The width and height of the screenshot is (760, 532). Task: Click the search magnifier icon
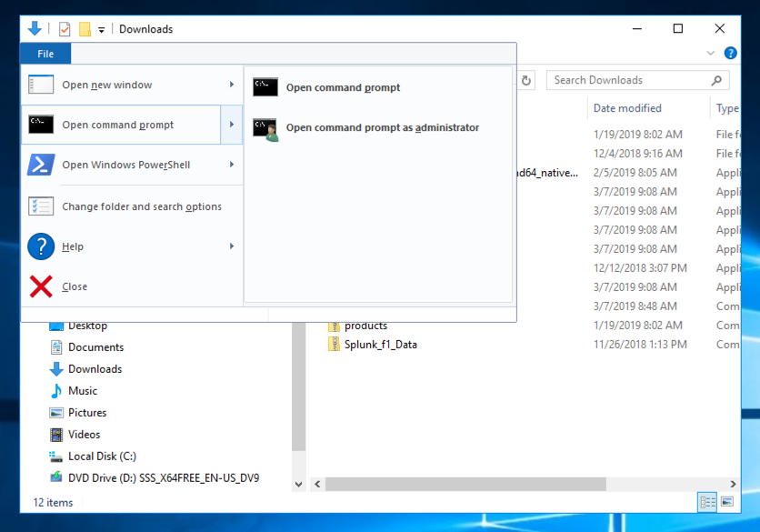click(x=717, y=81)
